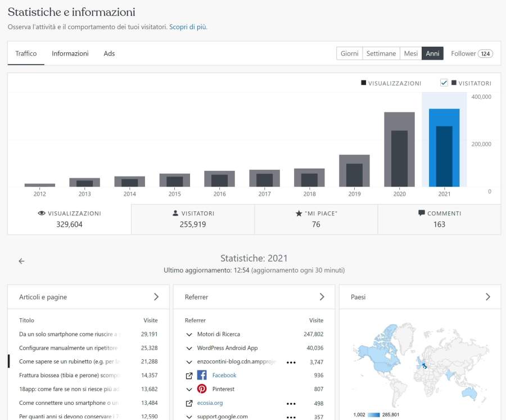Switch chart period to Mesi
Viewport: 506px width, 420px height.
410,53
